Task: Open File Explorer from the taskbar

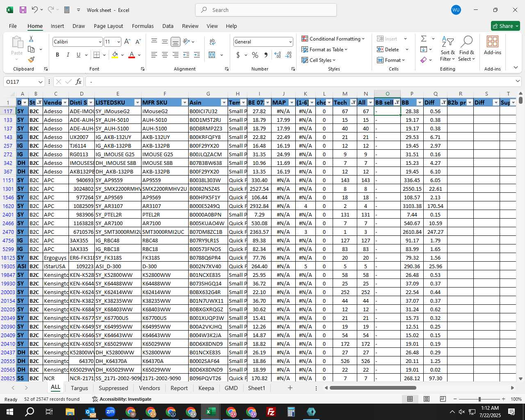Action: (x=70, y=412)
